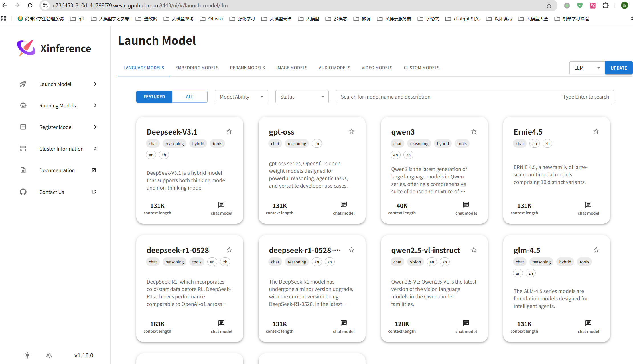Select the Language Models tab
The height and width of the screenshot is (364, 633).
click(144, 68)
